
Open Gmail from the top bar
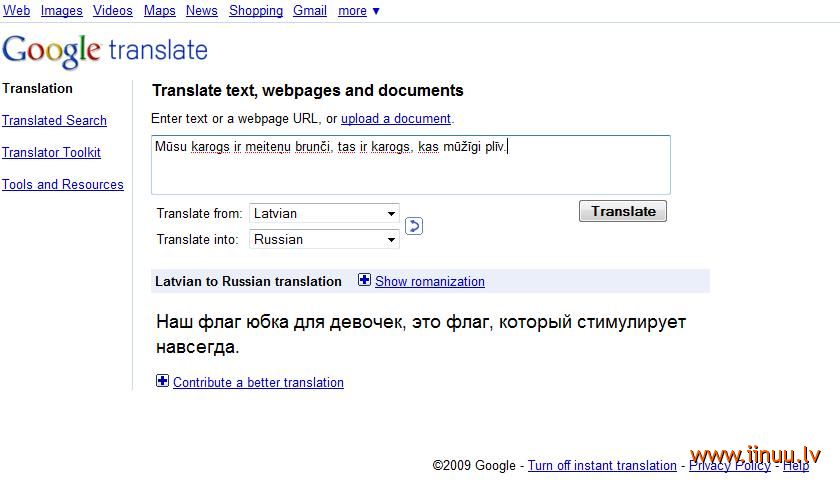click(310, 10)
